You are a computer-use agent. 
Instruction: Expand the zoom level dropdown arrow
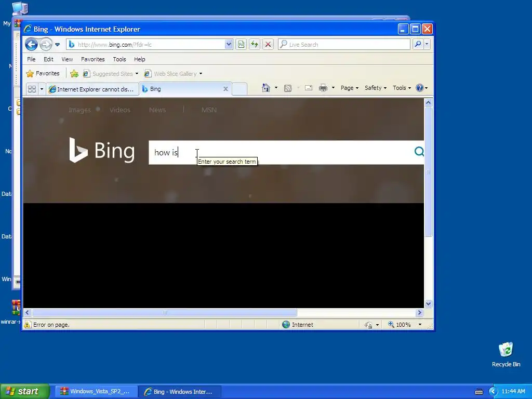pos(420,325)
